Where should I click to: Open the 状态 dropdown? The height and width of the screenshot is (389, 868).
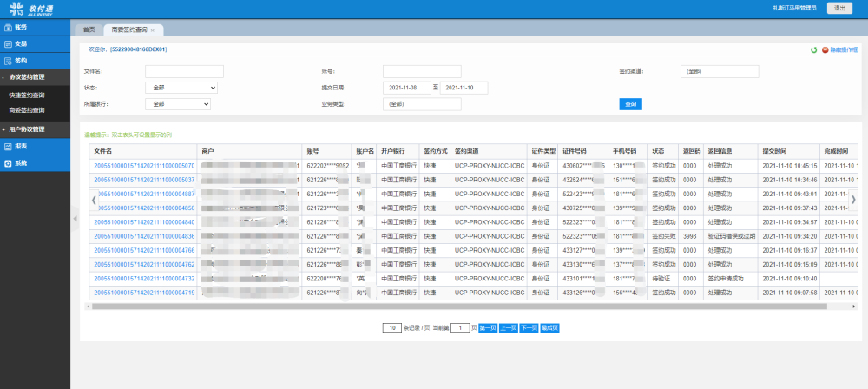[181, 88]
